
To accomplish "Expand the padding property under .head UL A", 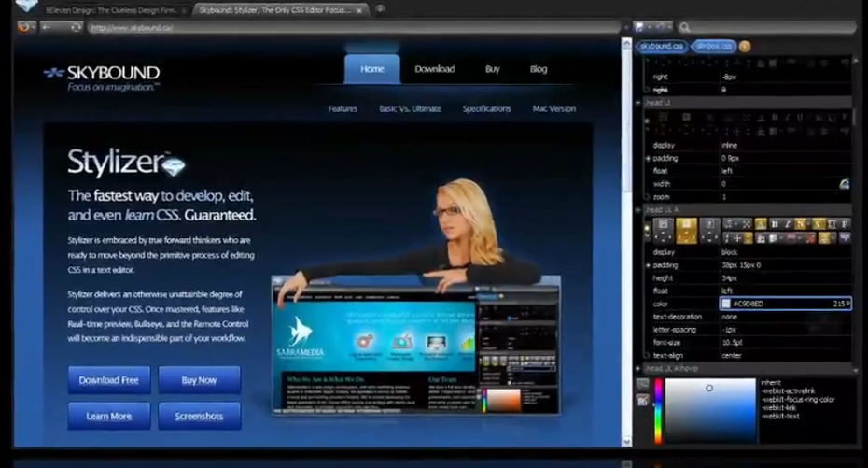I will (648, 265).
